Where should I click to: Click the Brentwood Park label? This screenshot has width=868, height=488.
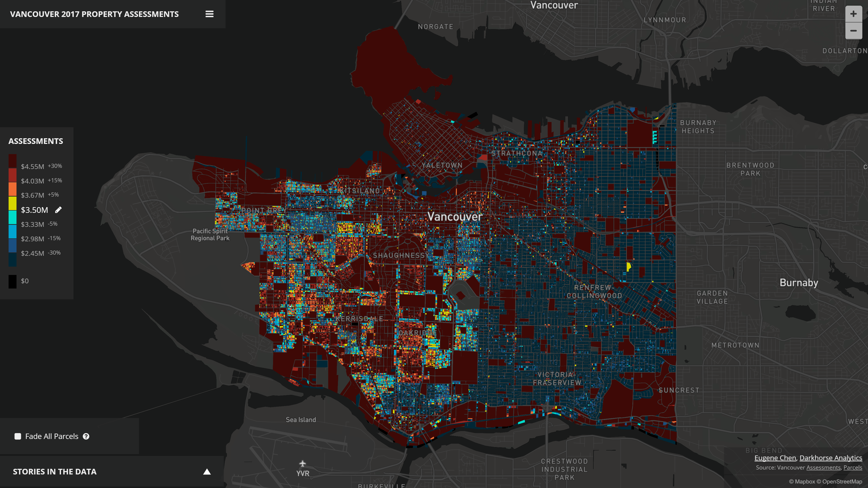tap(750, 169)
